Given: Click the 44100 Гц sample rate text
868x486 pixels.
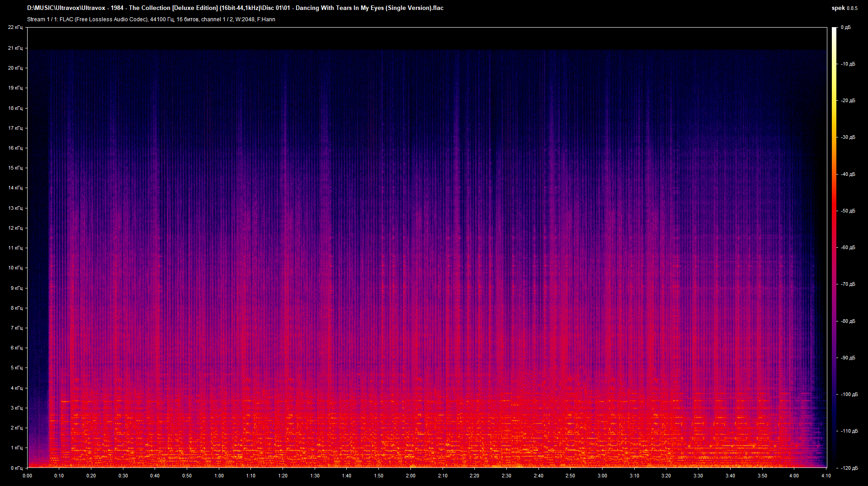Looking at the screenshot, I should [158, 19].
